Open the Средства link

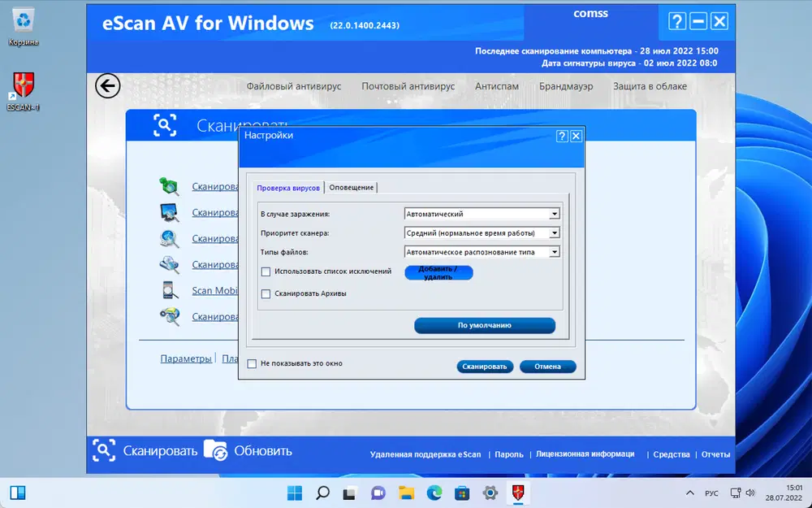click(x=672, y=454)
